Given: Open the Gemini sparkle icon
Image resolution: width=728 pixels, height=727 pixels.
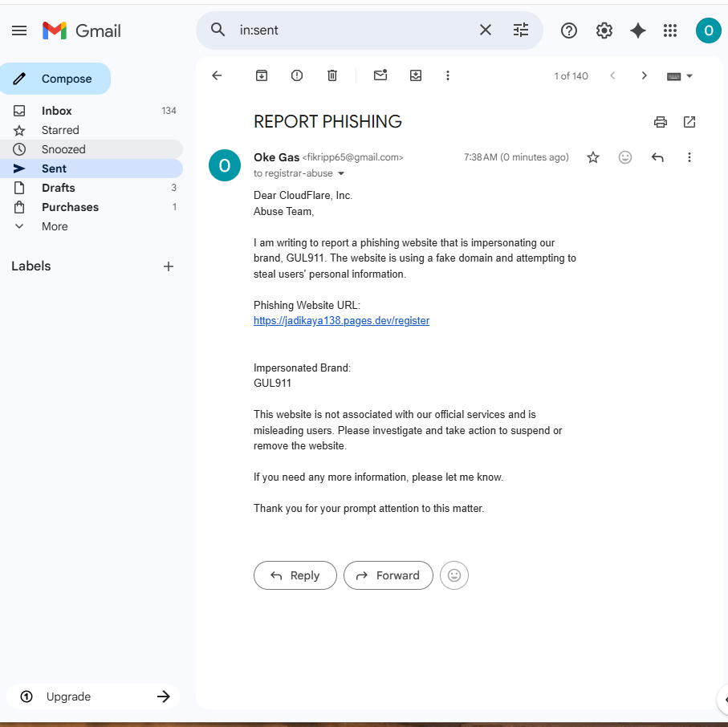Looking at the screenshot, I should pyautogui.click(x=638, y=30).
